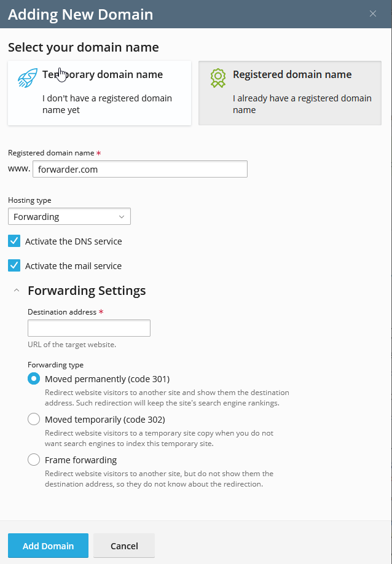The width and height of the screenshot is (392, 564).
Task: Choose Moved permanently (code 301) radio
Action: pos(34,378)
